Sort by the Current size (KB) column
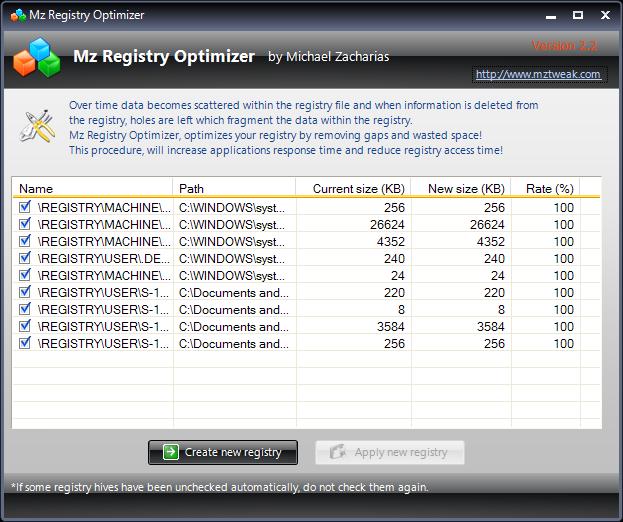 click(353, 188)
